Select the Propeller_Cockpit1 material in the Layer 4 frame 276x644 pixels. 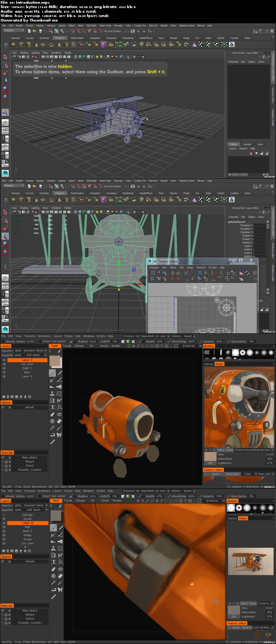point(30,470)
